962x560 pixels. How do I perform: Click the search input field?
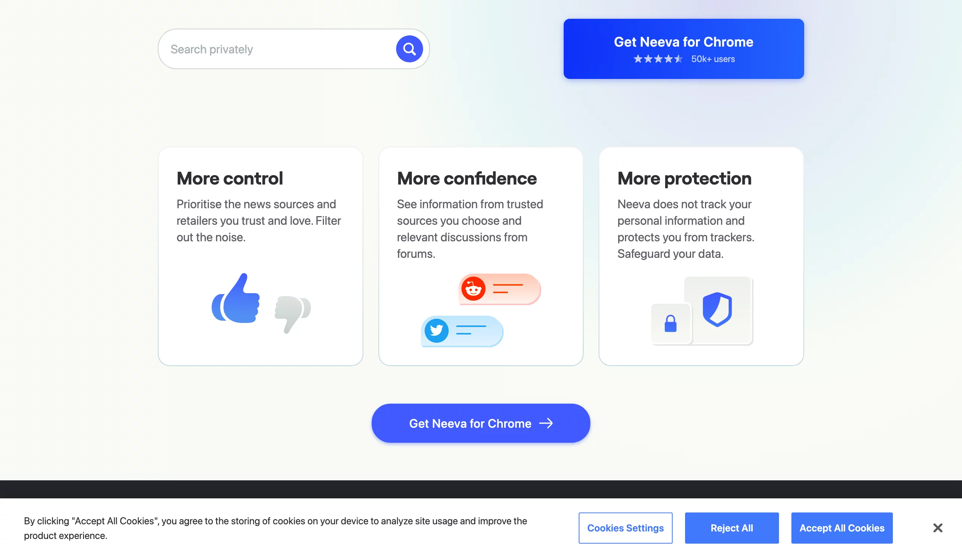280,48
